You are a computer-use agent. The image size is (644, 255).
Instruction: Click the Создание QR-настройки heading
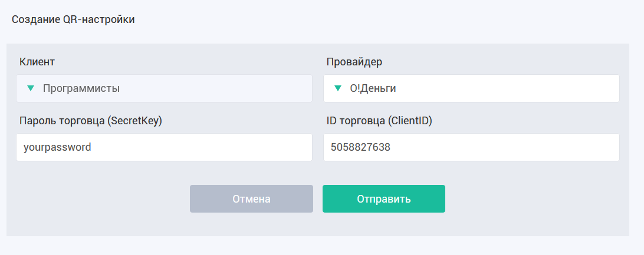(73, 19)
